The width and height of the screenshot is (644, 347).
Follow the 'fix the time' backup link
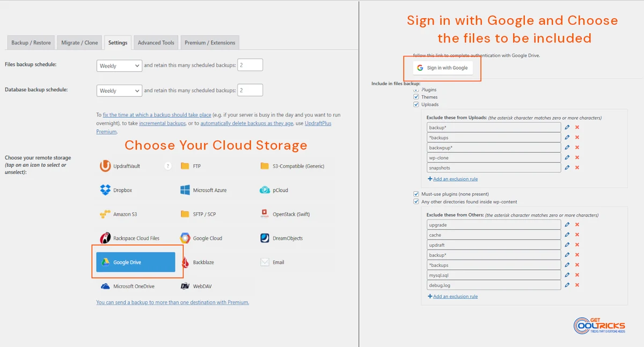pyautogui.click(x=157, y=115)
